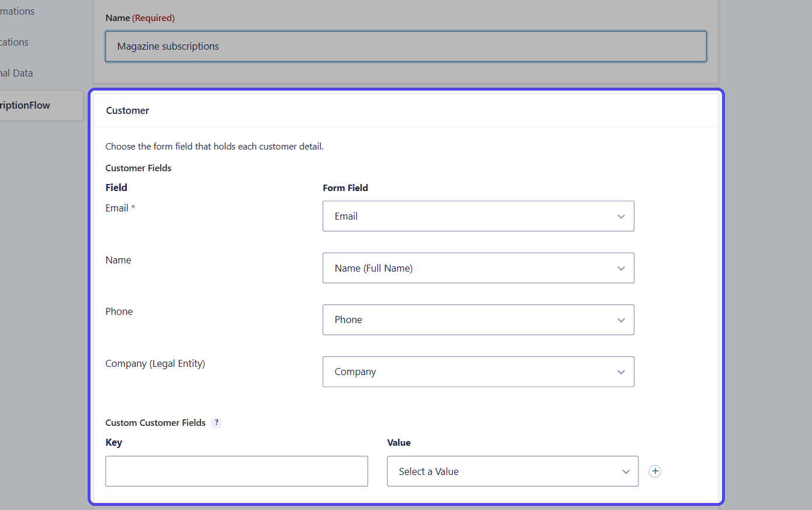The width and height of the screenshot is (812, 510).
Task: Expand the Company form field dropdown
Action: pos(478,372)
